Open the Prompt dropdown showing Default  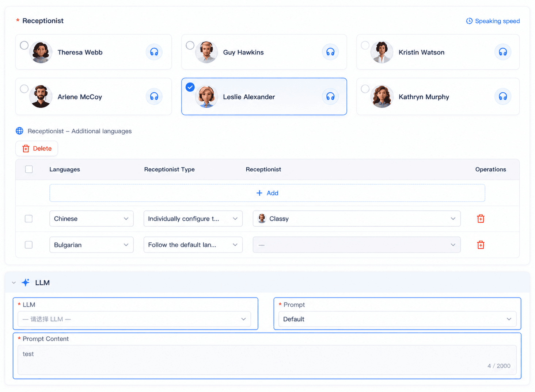(x=398, y=319)
